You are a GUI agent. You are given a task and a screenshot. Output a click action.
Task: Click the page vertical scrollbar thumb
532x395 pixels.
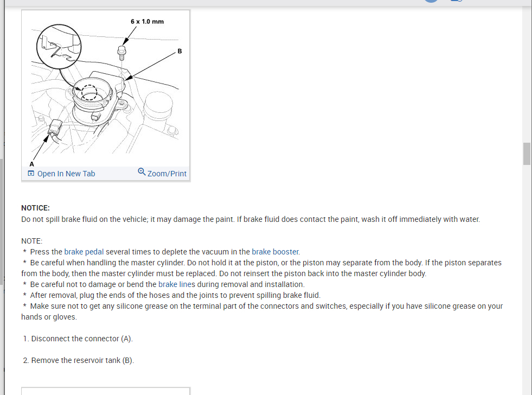[x=527, y=154]
